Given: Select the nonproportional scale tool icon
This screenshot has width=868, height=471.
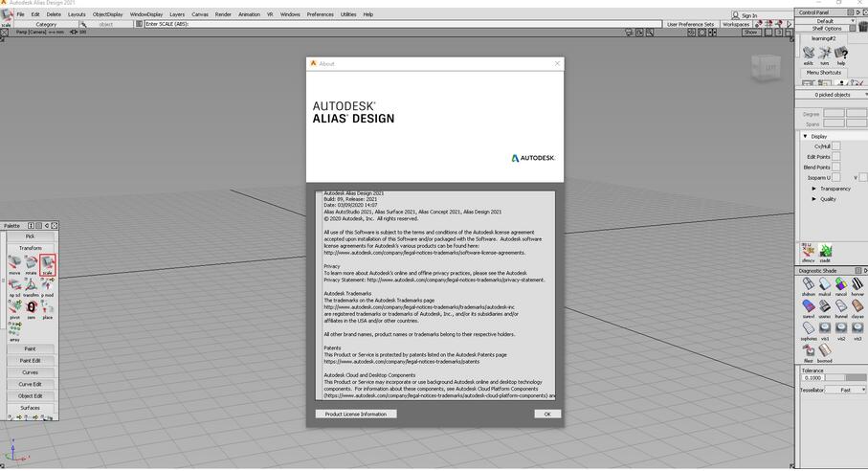Looking at the screenshot, I should (x=14, y=286).
